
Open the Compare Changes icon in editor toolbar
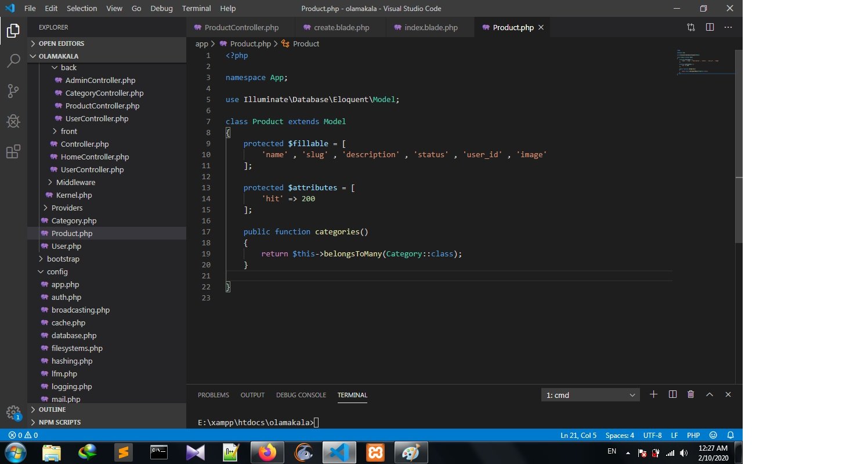691,27
